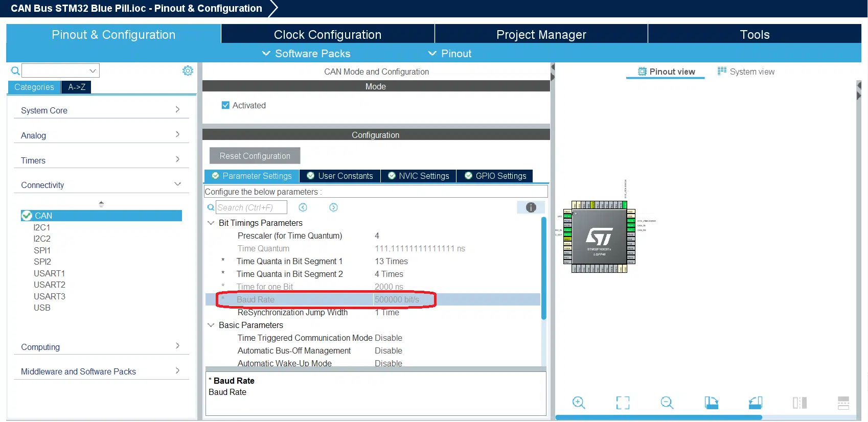Click the info icon above parameters
Image resolution: width=868 pixels, height=422 pixels.
coord(531,207)
